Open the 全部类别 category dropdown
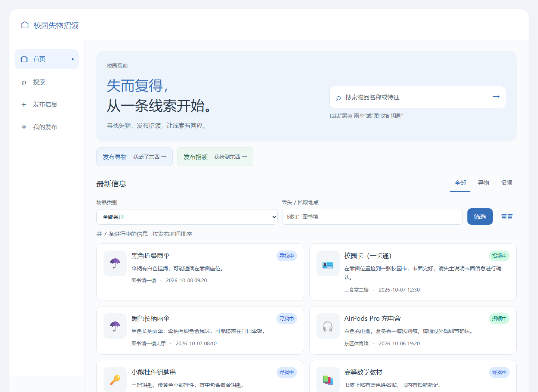538x392 pixels. tap(187, 217)
